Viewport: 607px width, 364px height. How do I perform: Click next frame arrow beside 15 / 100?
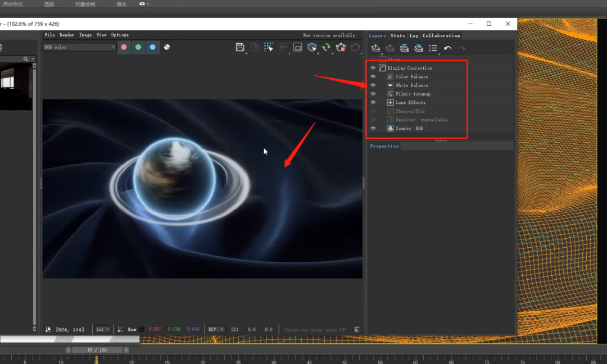[x=126, y=350]
